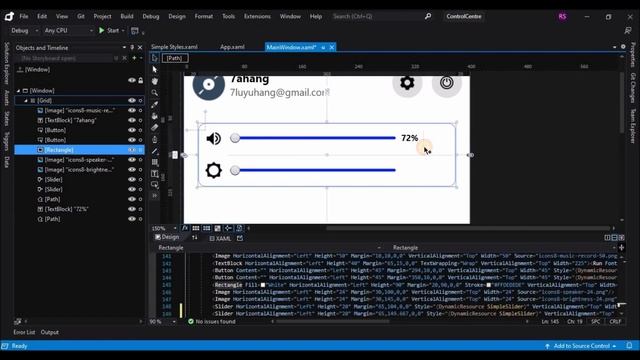
Task: Select the Eyedropper tool
Action: click(x=155, y=104)
